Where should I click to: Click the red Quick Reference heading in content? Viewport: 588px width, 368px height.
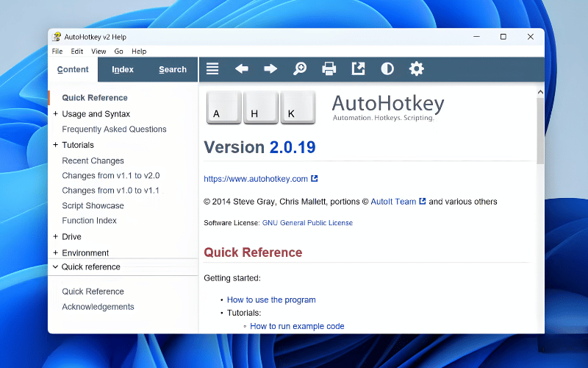coord(253,252)
